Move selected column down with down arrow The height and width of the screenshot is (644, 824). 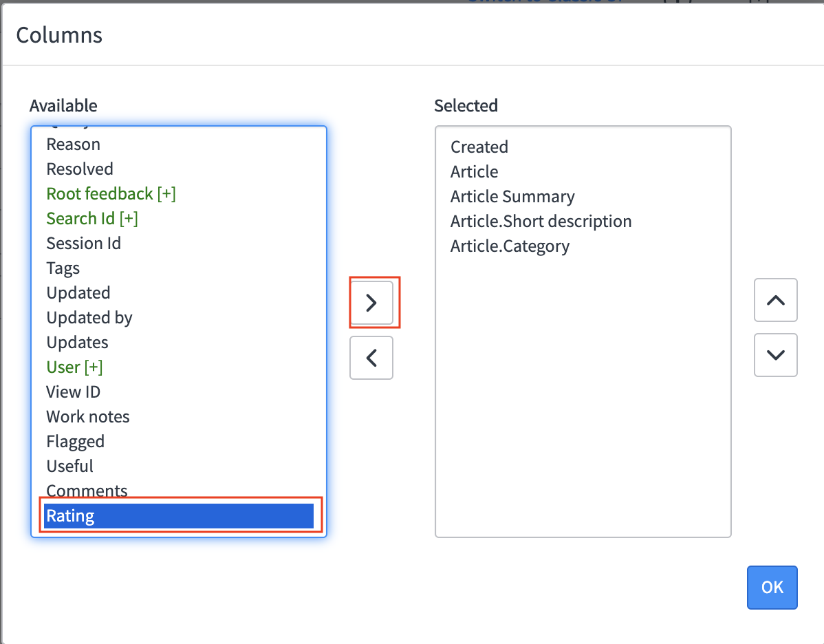pyautogui.click(x=775, y=355)
